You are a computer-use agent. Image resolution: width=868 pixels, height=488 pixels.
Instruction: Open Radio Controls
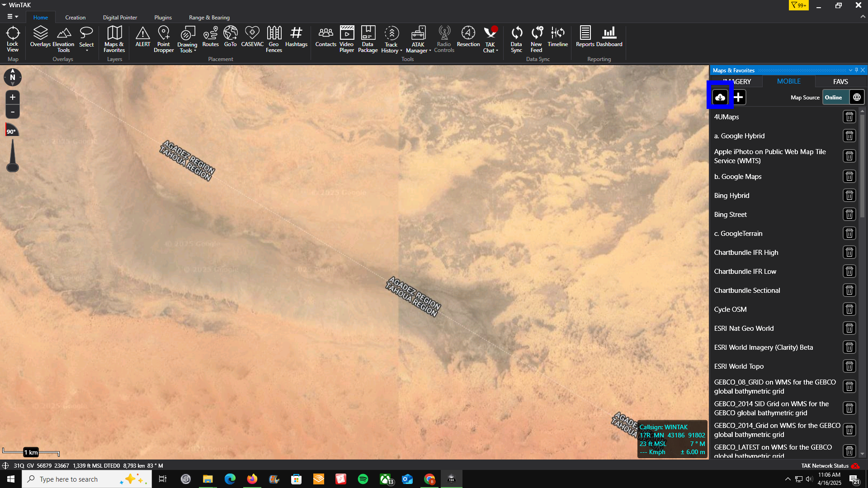click(444, 39)
